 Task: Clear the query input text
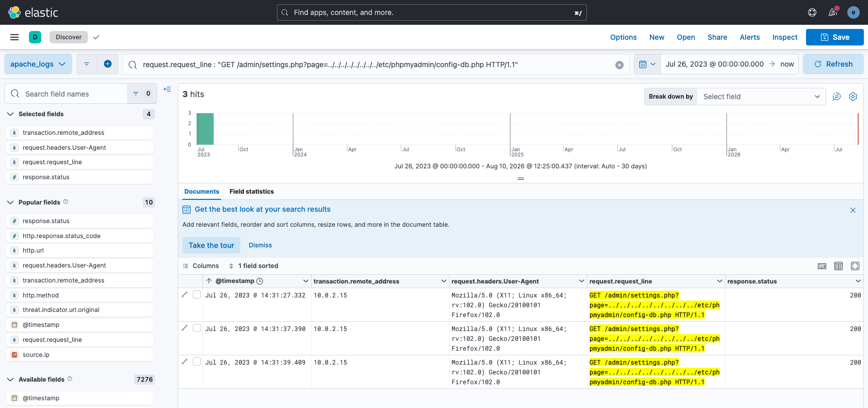point(619,65)
